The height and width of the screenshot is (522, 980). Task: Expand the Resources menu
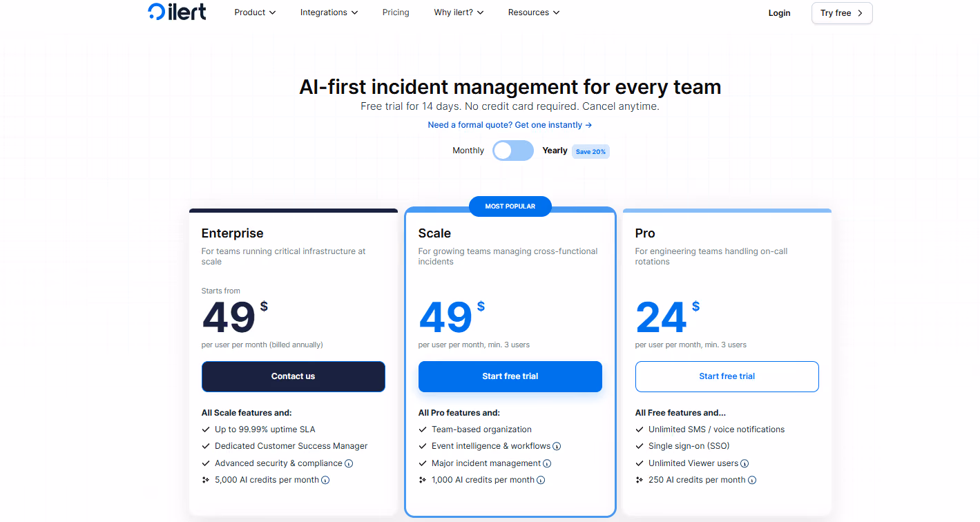[534, 12]
